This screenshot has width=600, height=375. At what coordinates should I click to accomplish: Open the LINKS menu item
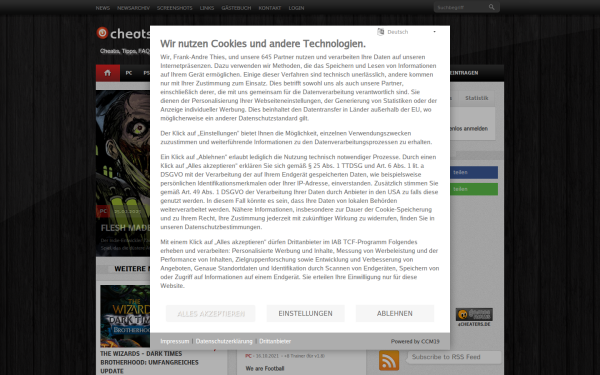pyautogui.click(x=207, y=8)
